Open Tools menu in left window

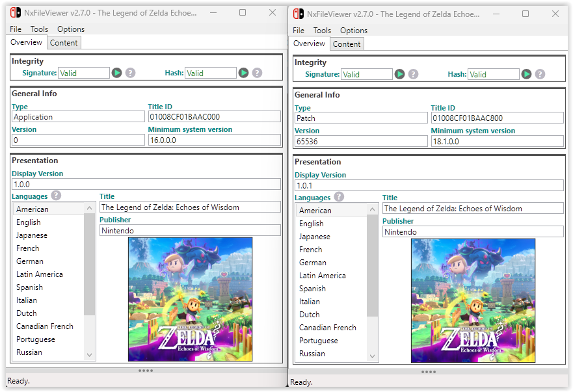pos(39,29)
